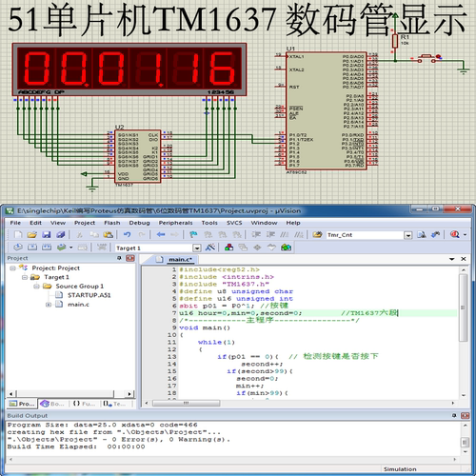Click the Undo arrow icon
The height and width of the screenshot is (476, 476).
(x=128, y=234)
